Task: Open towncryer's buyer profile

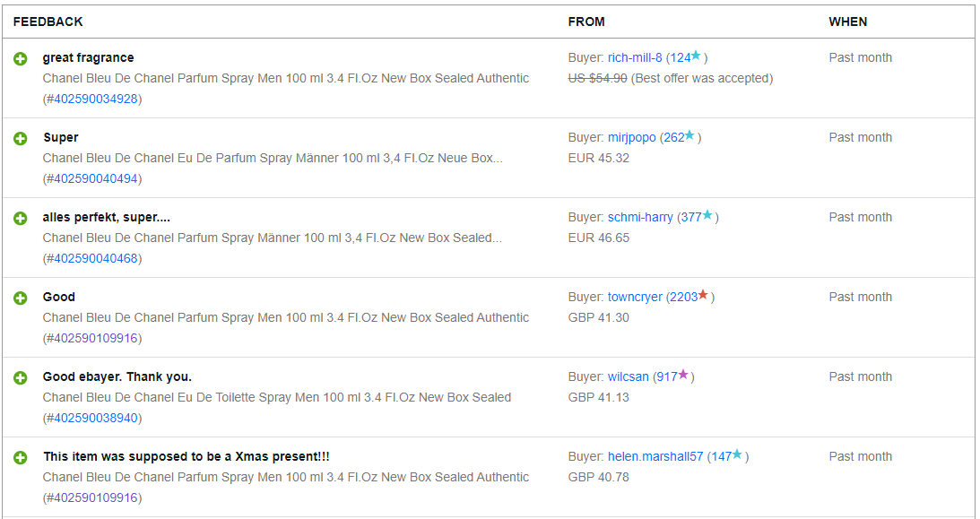Action: [635, 297]
